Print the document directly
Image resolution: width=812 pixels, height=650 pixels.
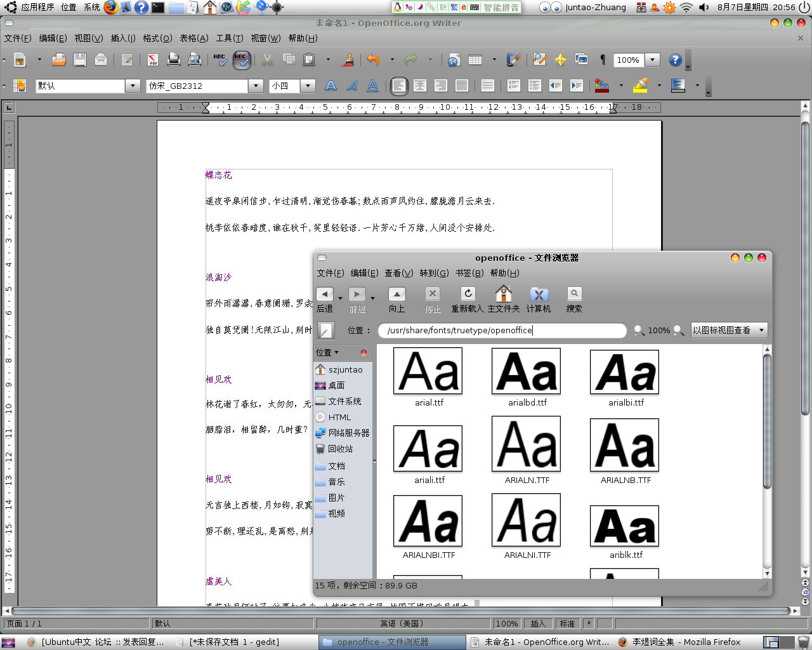(174, 60)
